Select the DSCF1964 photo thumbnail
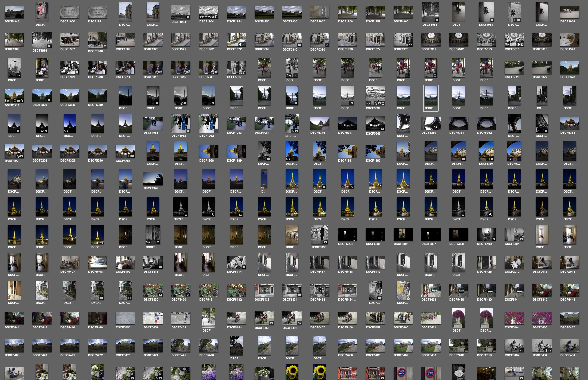Viewport: 588px width, 380px height. click(x=570, y=13)
